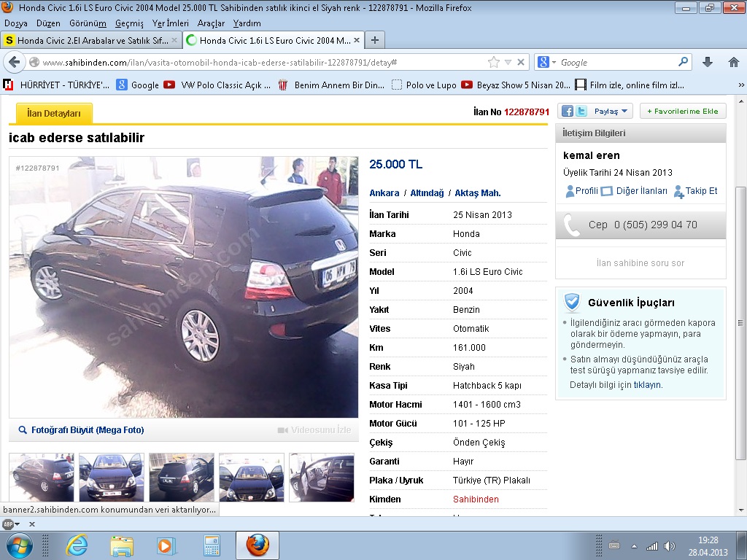Bookmark this page with the star icon
Screen dimensions: 747x560
pos(494,63)
